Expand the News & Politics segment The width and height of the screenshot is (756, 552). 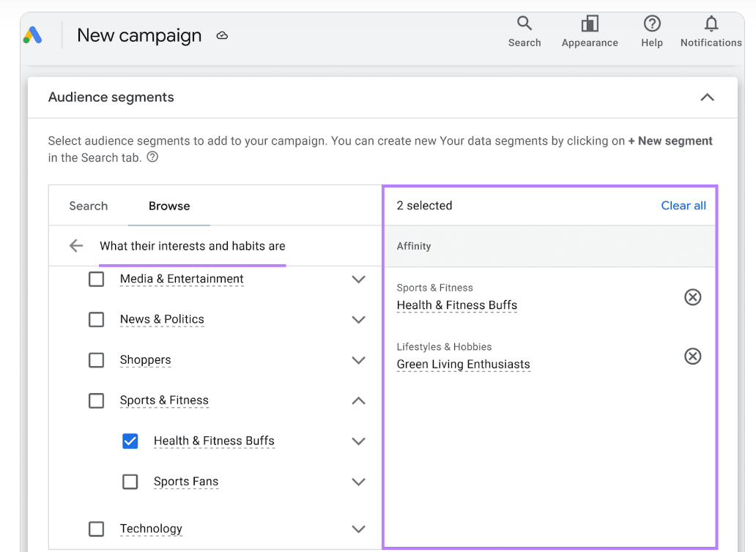358,319
